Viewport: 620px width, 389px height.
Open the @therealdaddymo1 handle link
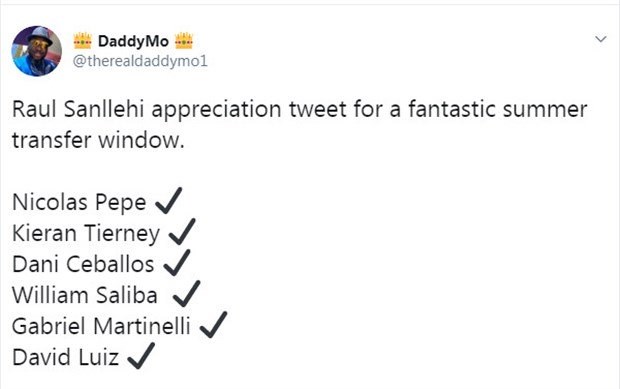tap(140, 61)
